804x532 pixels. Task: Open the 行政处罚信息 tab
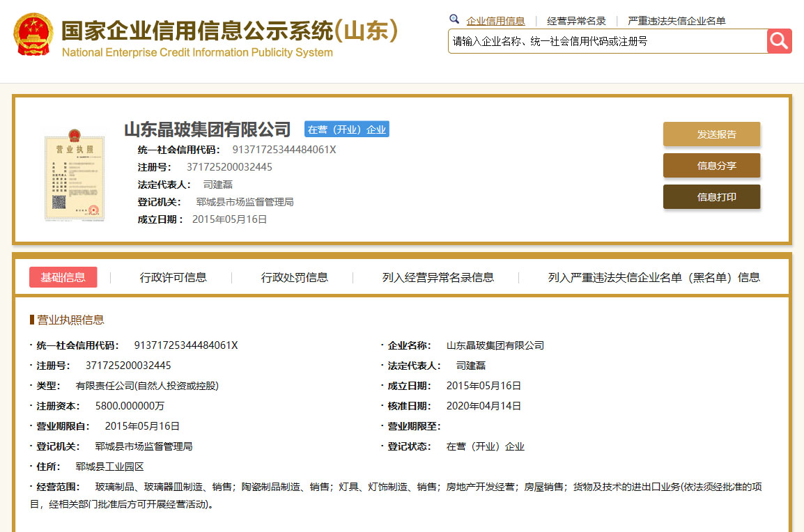click(x=295, y=277)
